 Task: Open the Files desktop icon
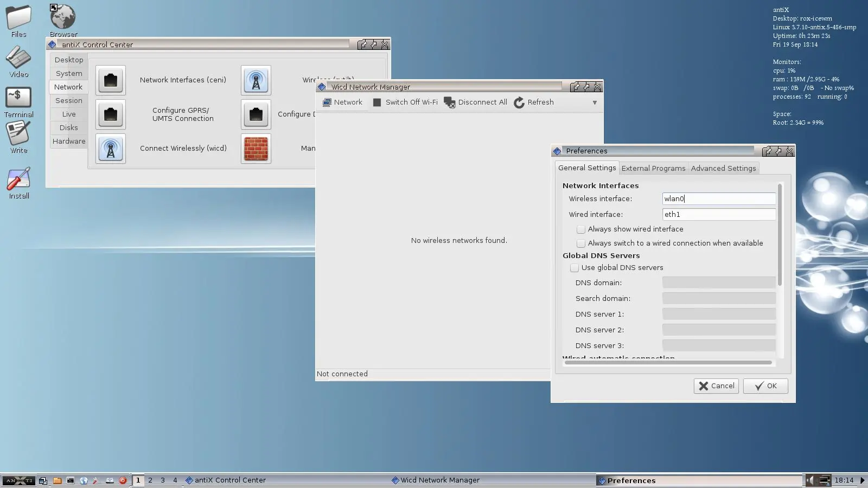(18, 21)
